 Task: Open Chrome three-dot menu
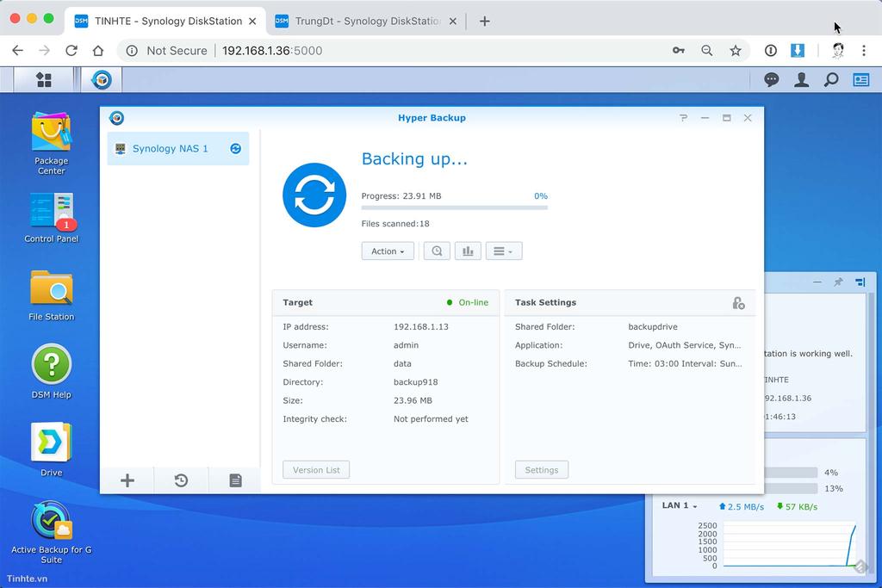(x=863, y=51)
